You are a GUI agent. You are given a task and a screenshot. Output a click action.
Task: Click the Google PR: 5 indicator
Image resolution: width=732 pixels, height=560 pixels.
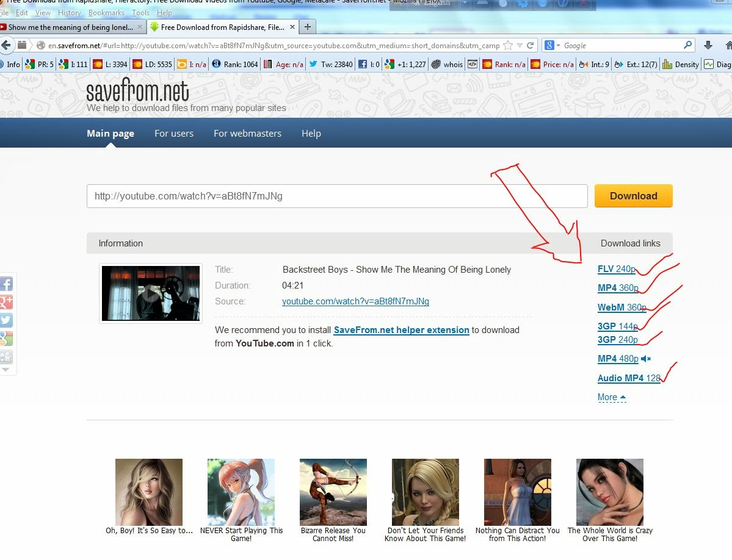(40, 64)
